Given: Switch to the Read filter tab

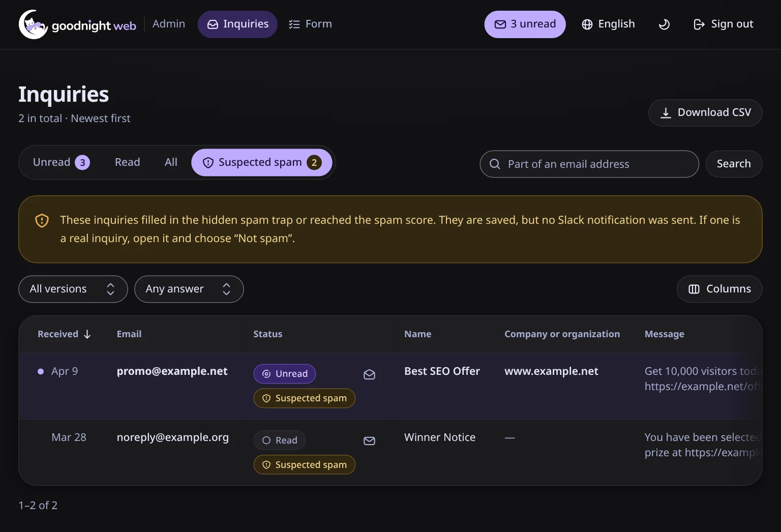Looking at the screenshot, I should coord(127,162).
